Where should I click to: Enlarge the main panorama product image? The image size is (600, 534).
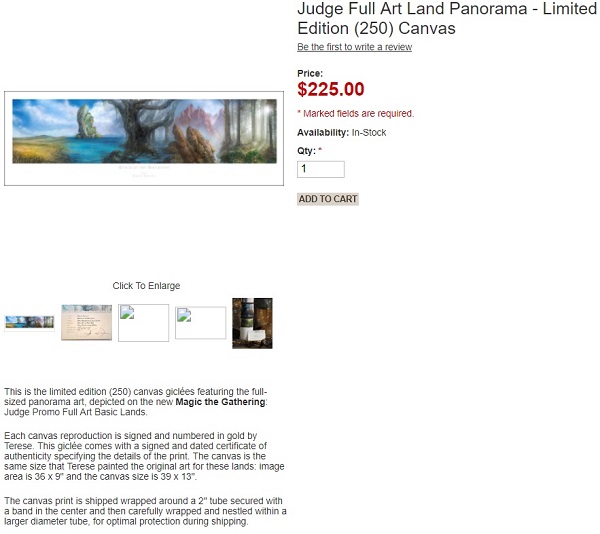pos(144,138)
